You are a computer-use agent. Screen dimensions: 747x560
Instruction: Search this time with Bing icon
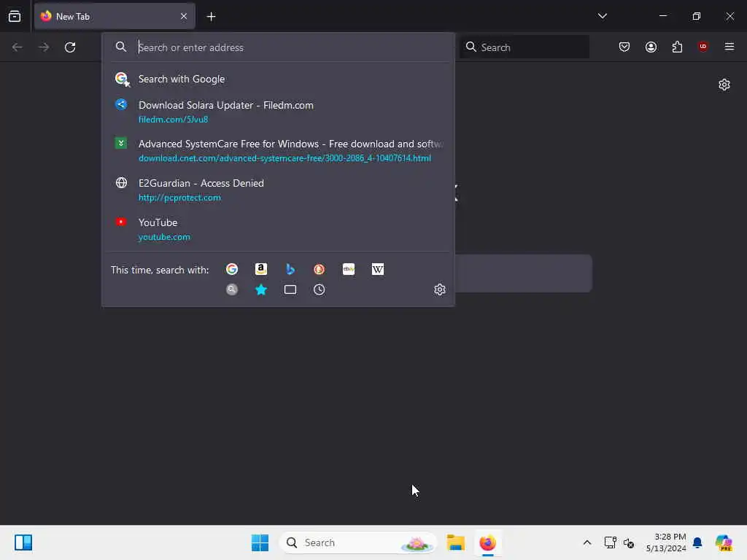click(x=290, y=270)
